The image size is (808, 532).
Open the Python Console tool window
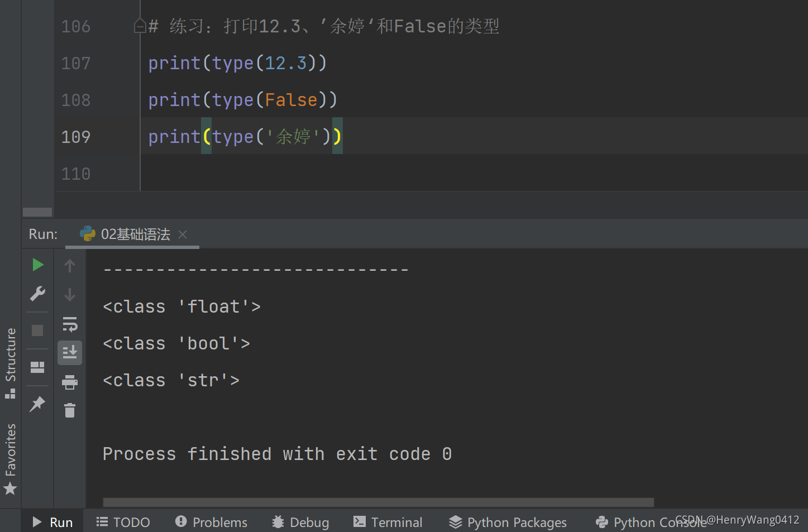[x=651, y=522]
